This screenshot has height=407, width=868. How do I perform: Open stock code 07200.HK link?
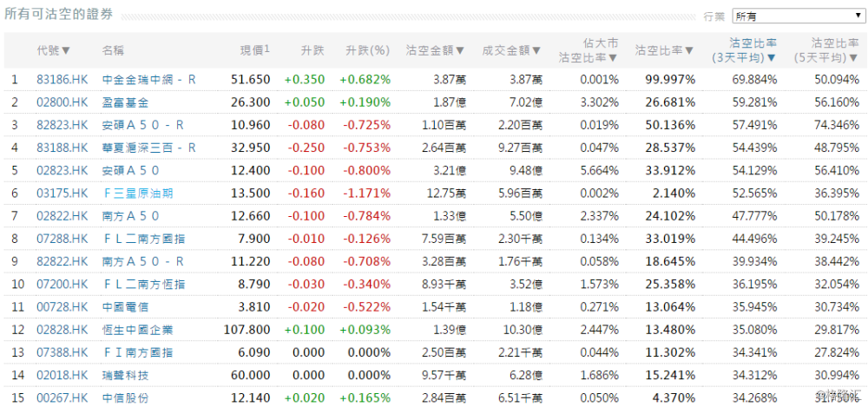pyautogui.click(x=62, y=284)
